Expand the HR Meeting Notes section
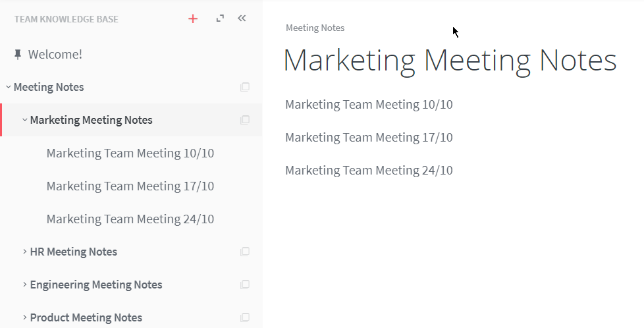Image resolution: width=644 pixels, height=328 pixels. [24, 251]
